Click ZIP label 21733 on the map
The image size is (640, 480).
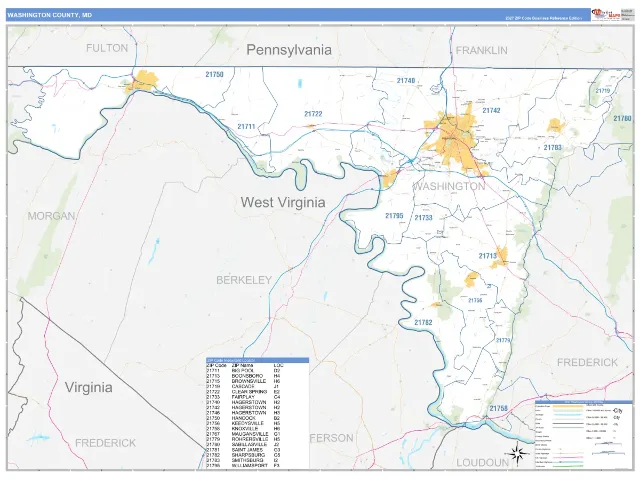(423, 218)
